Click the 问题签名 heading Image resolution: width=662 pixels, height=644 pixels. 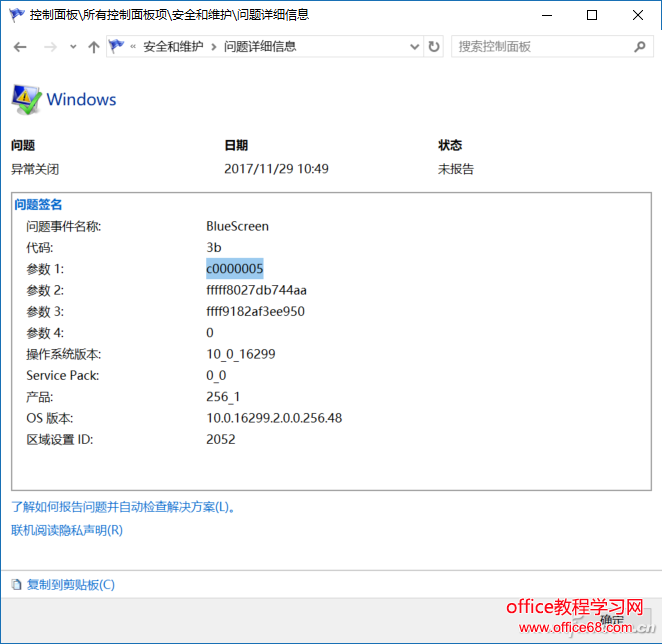point(38,205)
